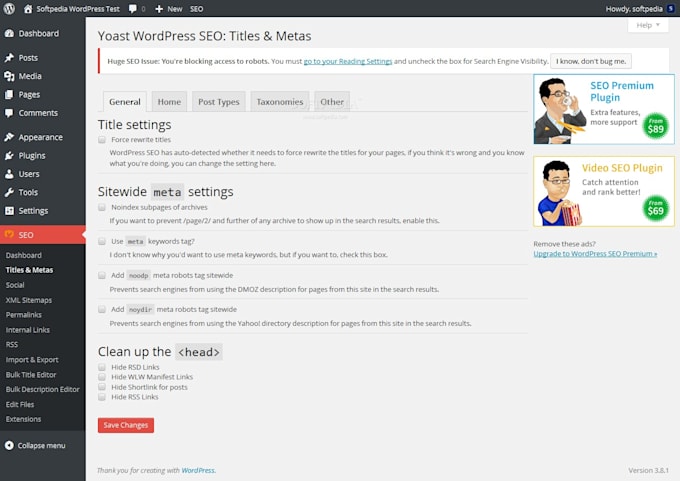Click the Dashboard gauge icon in sidebar
The width and height of the screenshot is (680, 481).
coord(9,33)
